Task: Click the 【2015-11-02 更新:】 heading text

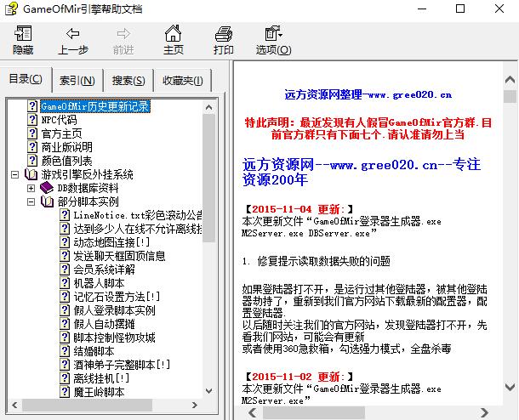Action: tap(299, 377)
